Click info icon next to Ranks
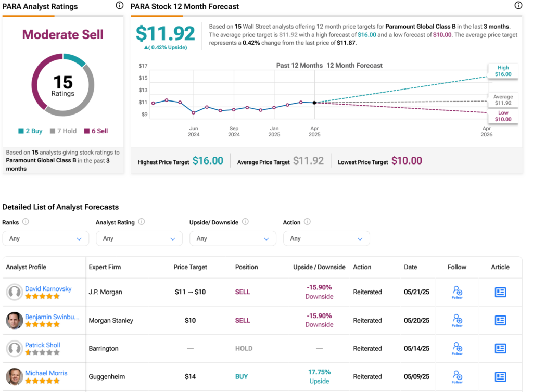This screenshot has height=392, width=533. point(26,222)
